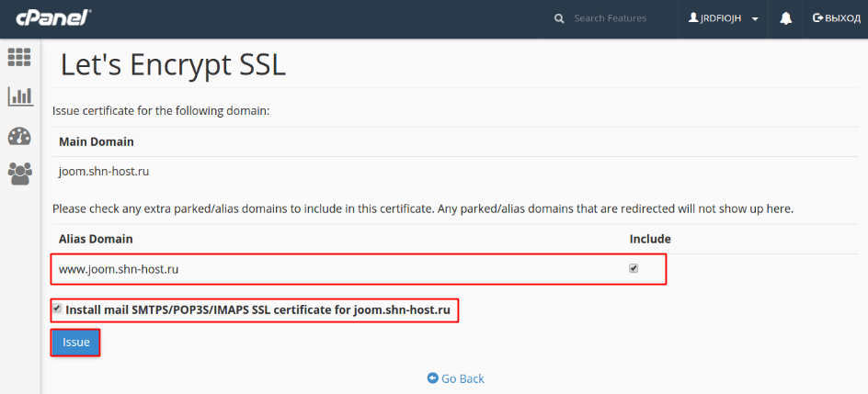The image size is (868, 394).
Task: Click the Install mail SMTPS/POP3S/IMAPS label
Action: (257, 310)
